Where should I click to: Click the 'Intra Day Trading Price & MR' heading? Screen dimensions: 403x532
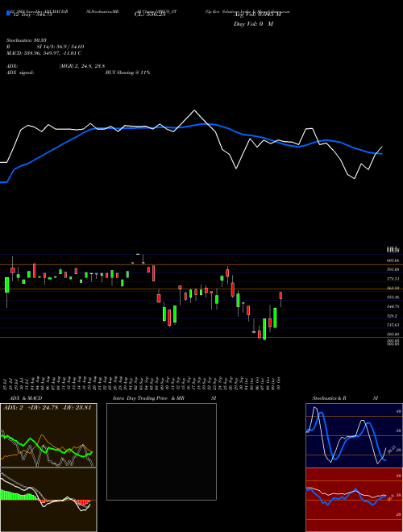coord(148,398)
